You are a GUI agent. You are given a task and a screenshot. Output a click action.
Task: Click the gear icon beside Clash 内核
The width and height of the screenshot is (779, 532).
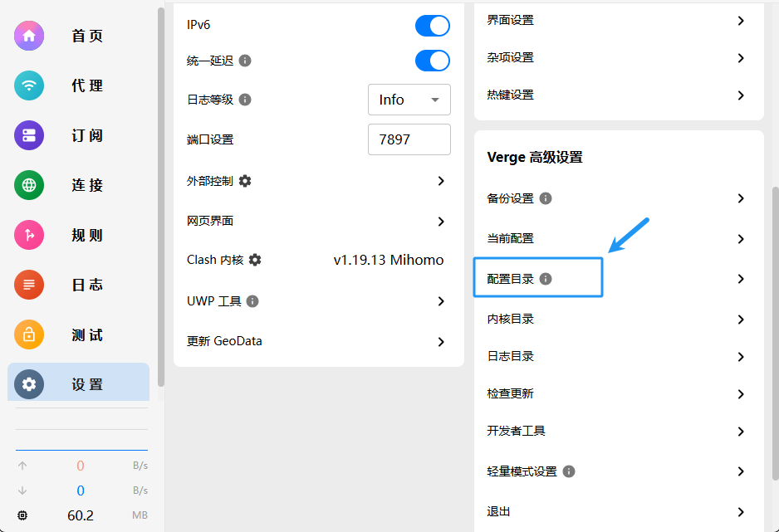coord(255,260)
